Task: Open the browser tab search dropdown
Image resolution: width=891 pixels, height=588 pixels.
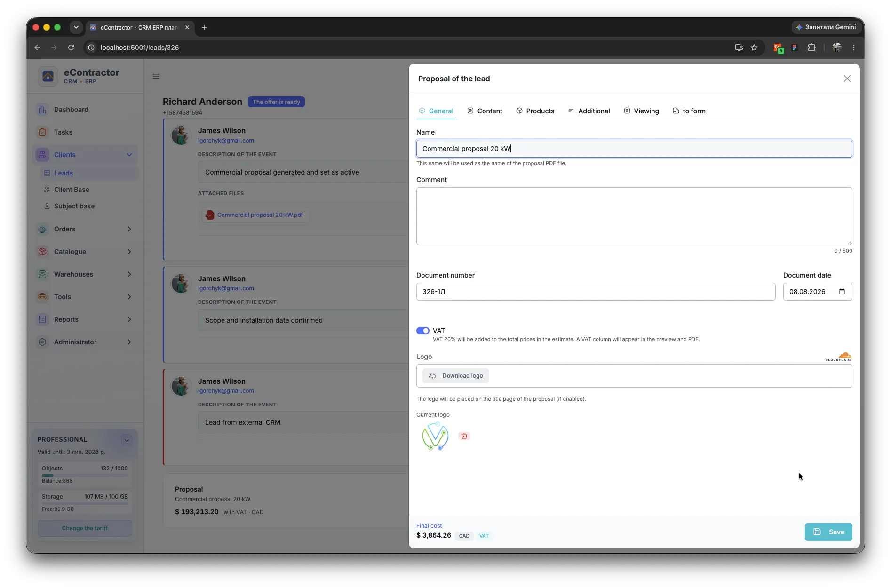Action: pyautogui.click(x=76, y=27)
